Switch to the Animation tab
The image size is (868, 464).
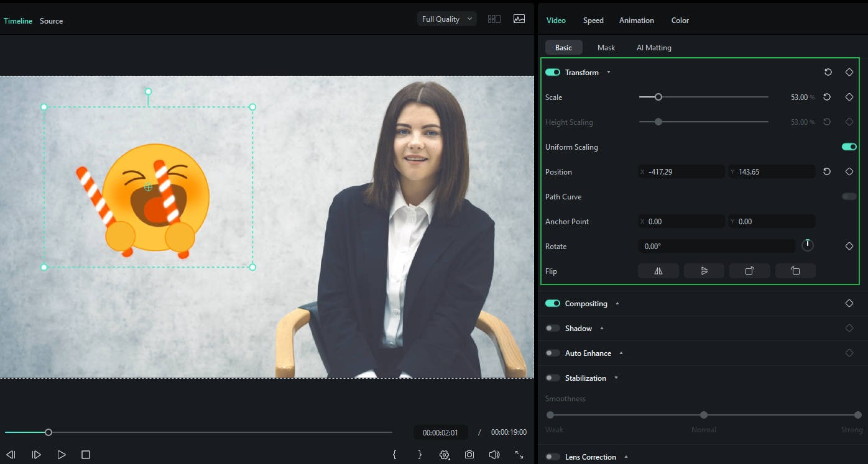coord(636,20)
